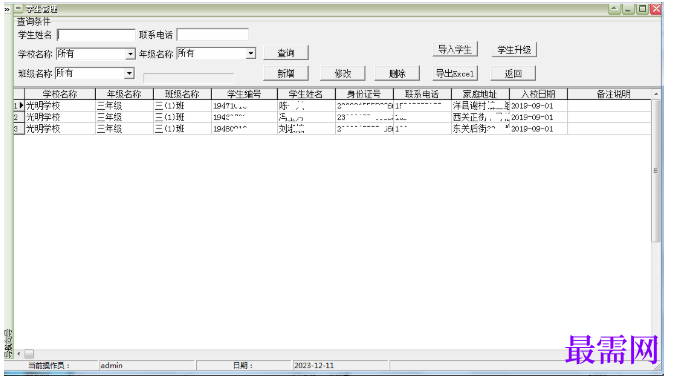The height and width of the screenshot is (381, 677).
Task: Click the vertical scrollbar up arrow
Action: point(656,94)
